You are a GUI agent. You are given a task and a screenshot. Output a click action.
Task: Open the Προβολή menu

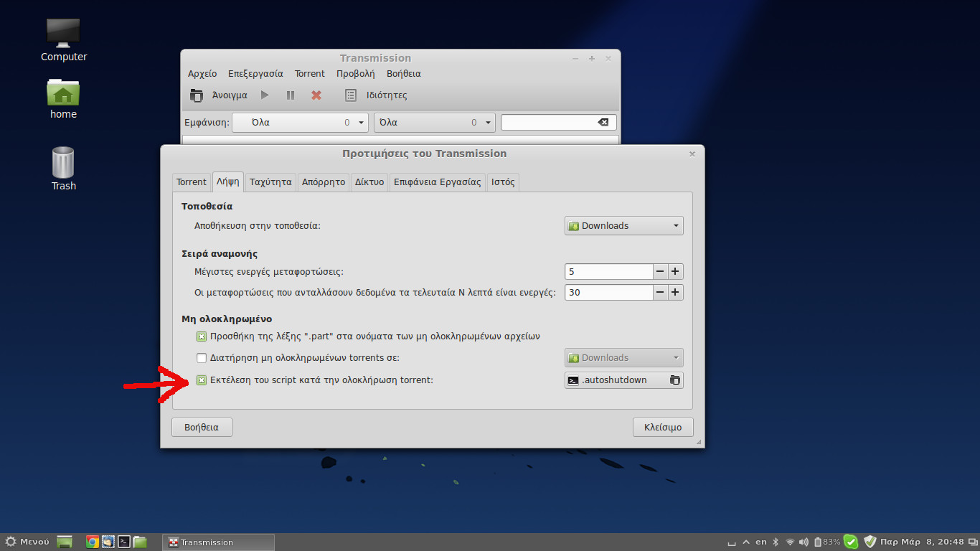tap(356, 74)
